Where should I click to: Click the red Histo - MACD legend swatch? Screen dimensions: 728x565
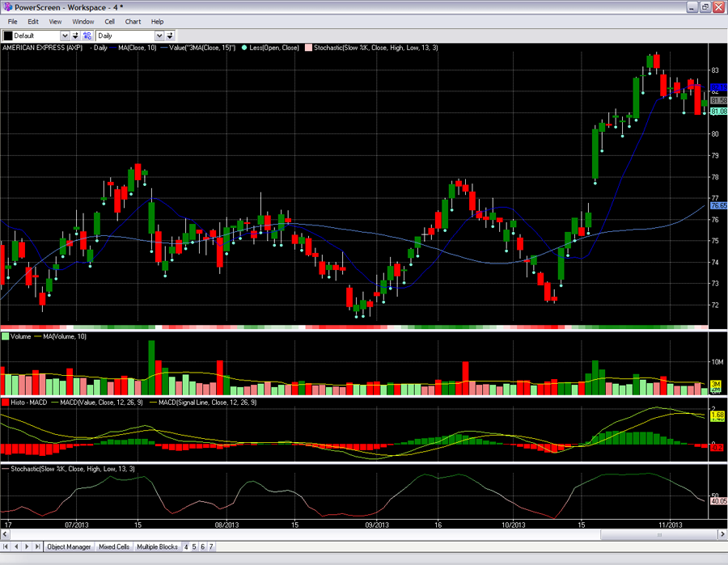point(6,402)
